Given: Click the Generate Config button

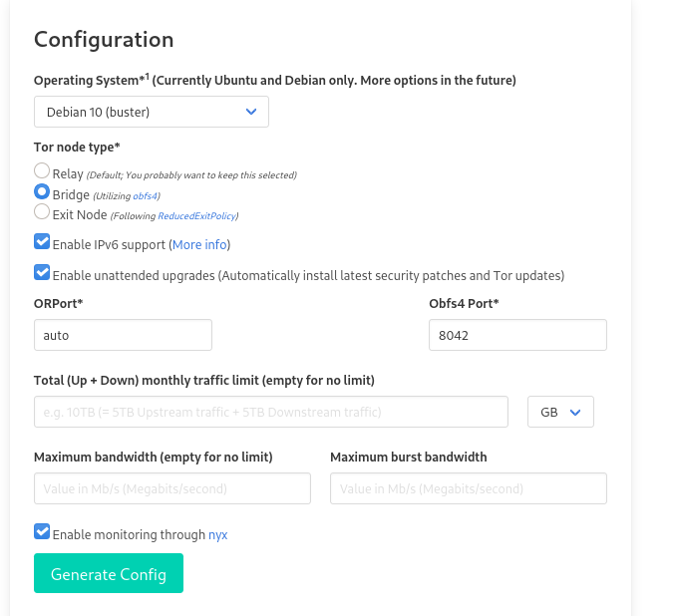Looking at the screenshot, I should pos(109,573).
